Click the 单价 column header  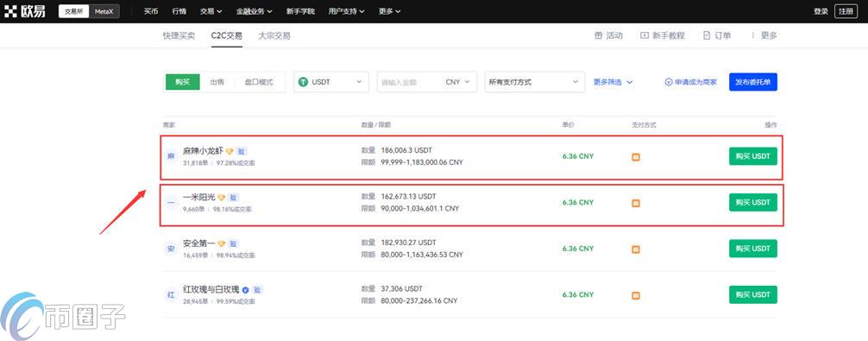568,126
